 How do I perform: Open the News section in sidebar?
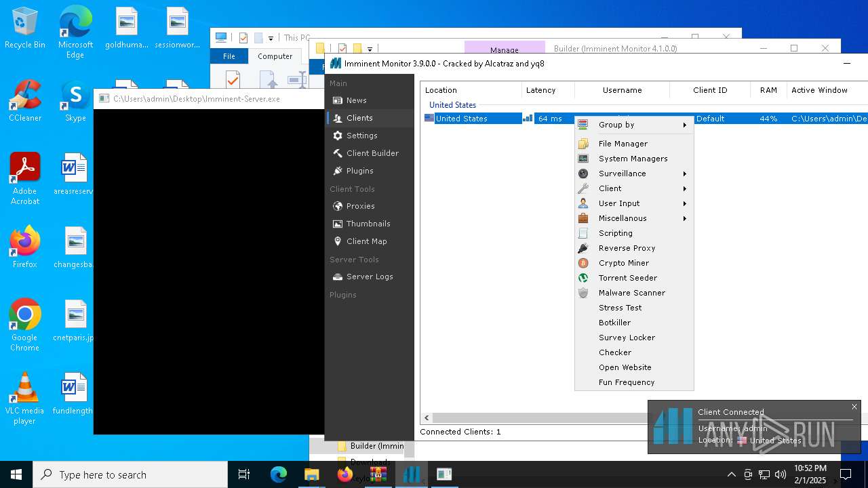click(x=370, y=100)
